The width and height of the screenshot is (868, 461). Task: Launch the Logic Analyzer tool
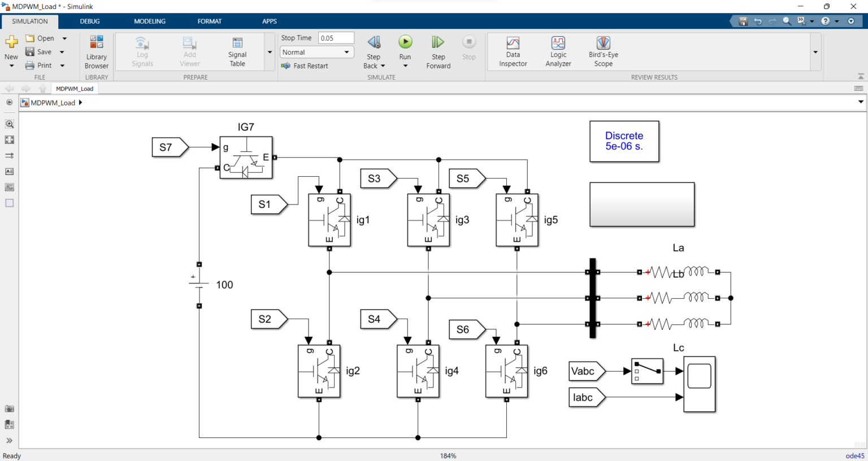click(558, 52)
